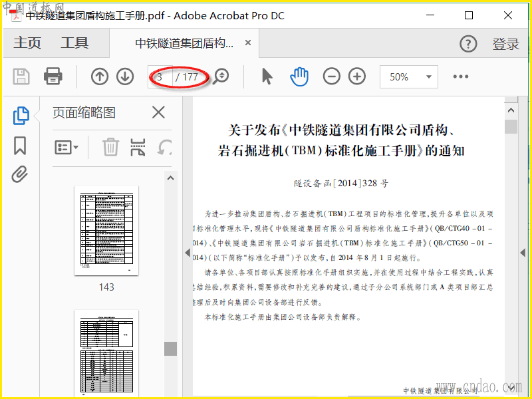The image size is (532, 399).
Task: Select page 143 thumbnail
Action: 106,230
